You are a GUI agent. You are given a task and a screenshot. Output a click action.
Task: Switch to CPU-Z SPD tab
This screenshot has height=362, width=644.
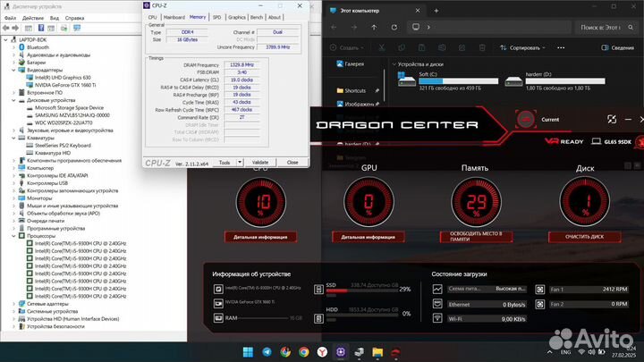[x=216, y=17]
